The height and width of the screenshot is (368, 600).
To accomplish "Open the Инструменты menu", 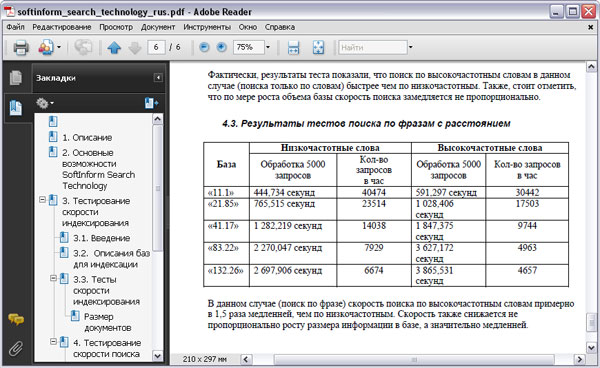I will [x=207, y=27].
